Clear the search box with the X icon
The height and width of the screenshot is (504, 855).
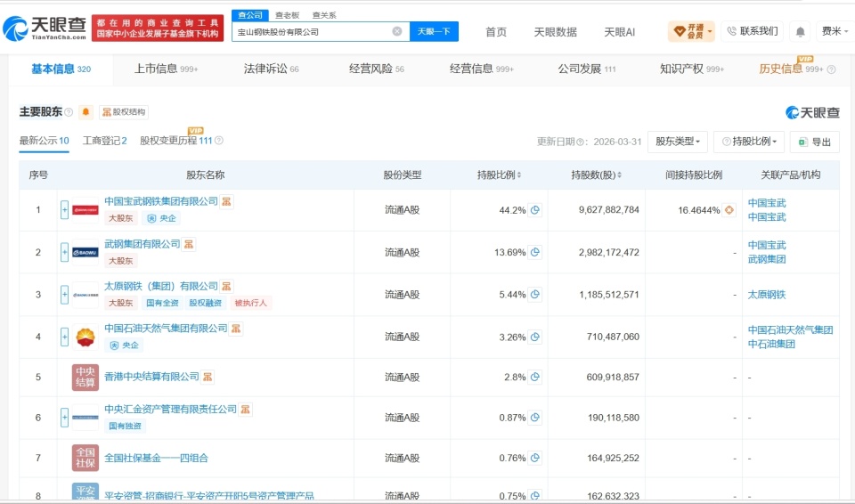(397, 32)
